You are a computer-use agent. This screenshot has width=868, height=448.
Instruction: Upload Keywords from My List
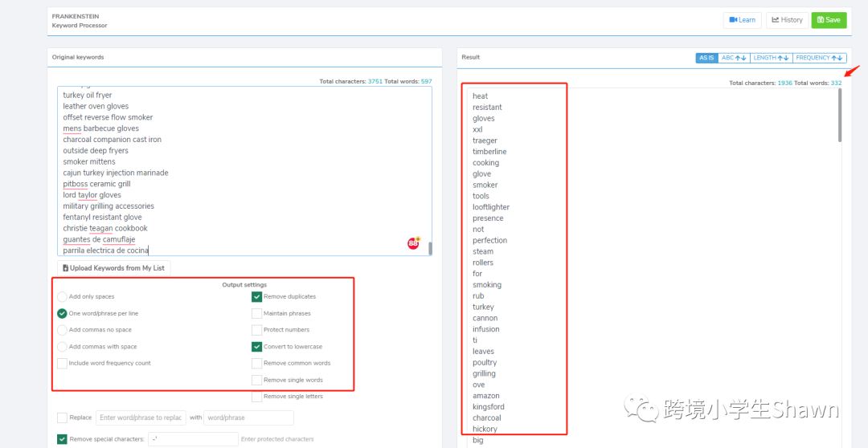tap(114, 268)
